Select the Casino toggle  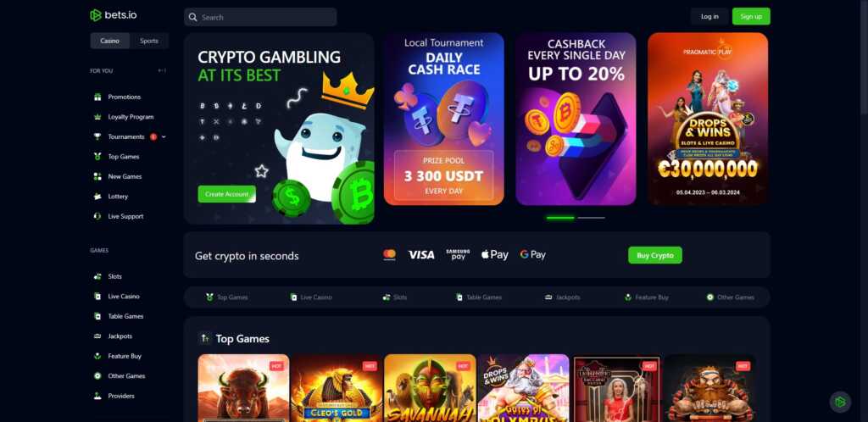[109, 41]
